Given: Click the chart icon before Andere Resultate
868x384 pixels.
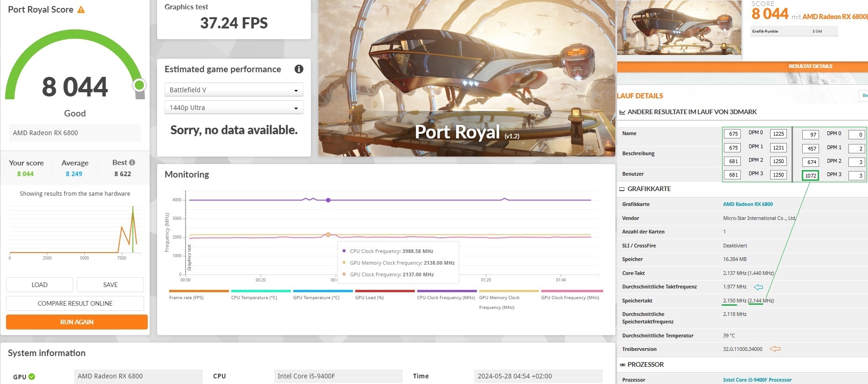Looking at the screenshot, I should point(622,112).
